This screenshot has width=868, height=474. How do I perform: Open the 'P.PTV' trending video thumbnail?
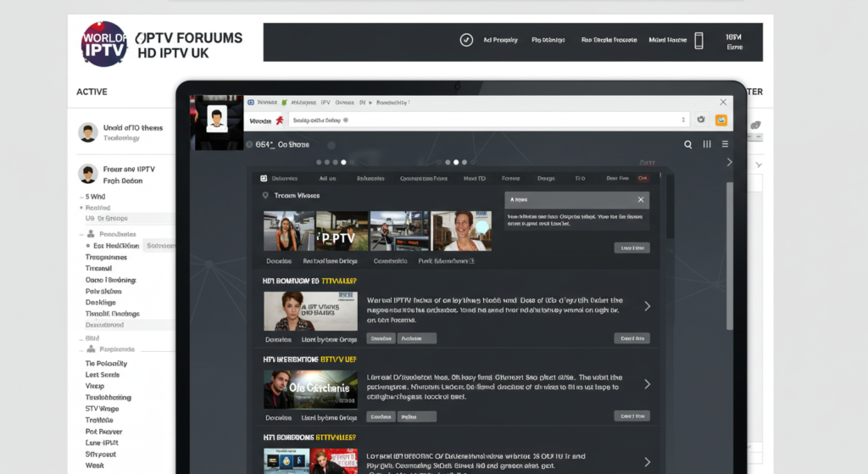click(x=342, y=231)
